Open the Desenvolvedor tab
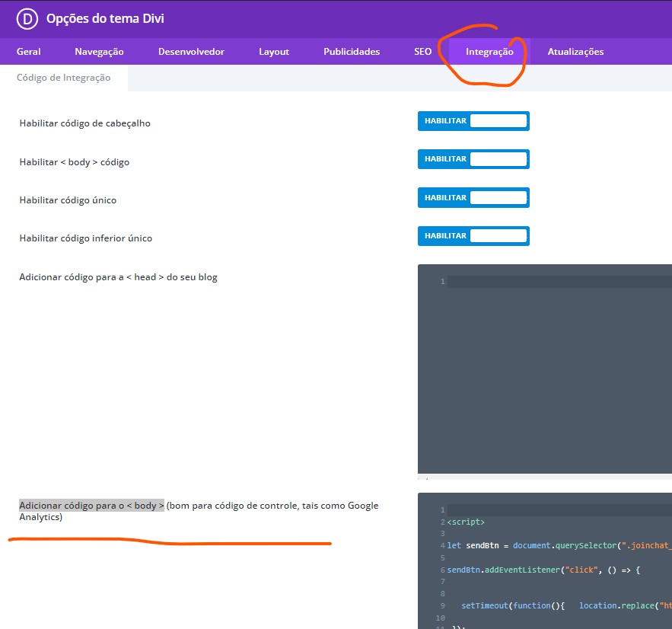Viewport: 672px width, 629px height. 191,52
